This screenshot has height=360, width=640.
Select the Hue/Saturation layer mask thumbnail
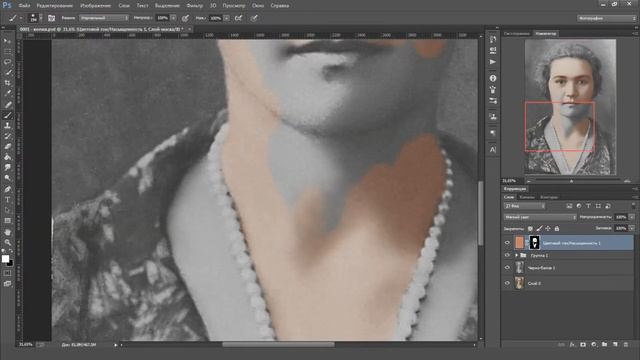point(534,242)
